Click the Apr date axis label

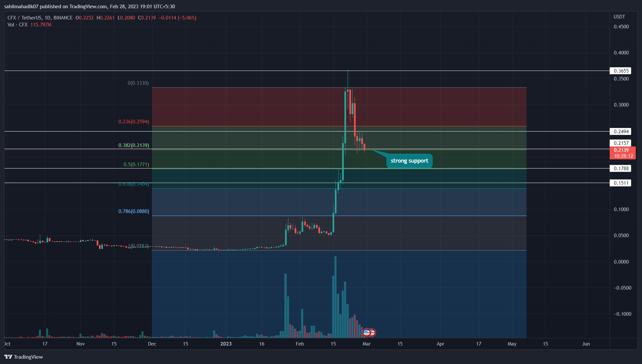(x=440, y=344)
